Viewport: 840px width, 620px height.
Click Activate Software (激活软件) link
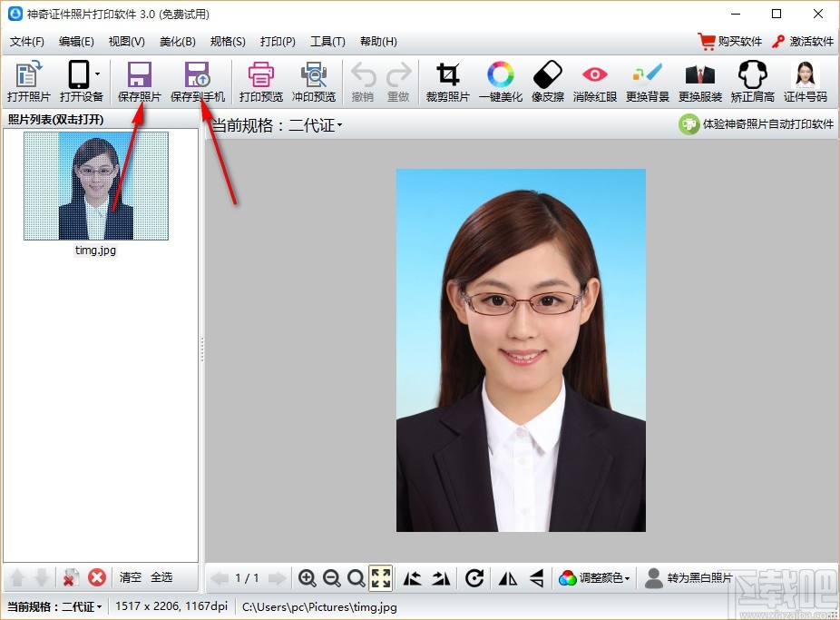pyautogui.click(x=803, y=41)
